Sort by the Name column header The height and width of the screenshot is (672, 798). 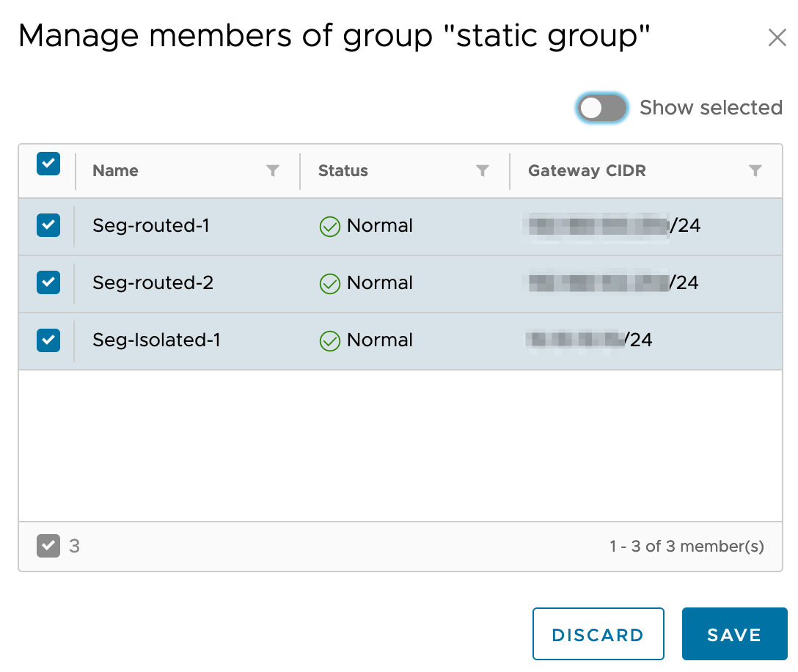[x=115, y=171]
